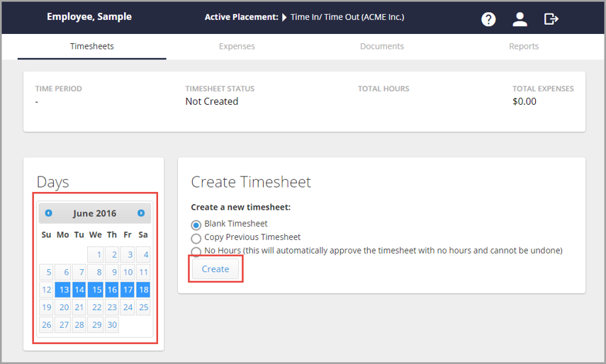Viewport: 606px width, 364px height.
Task: Pick June 18 on the calendar
Action: pos(143,290)
